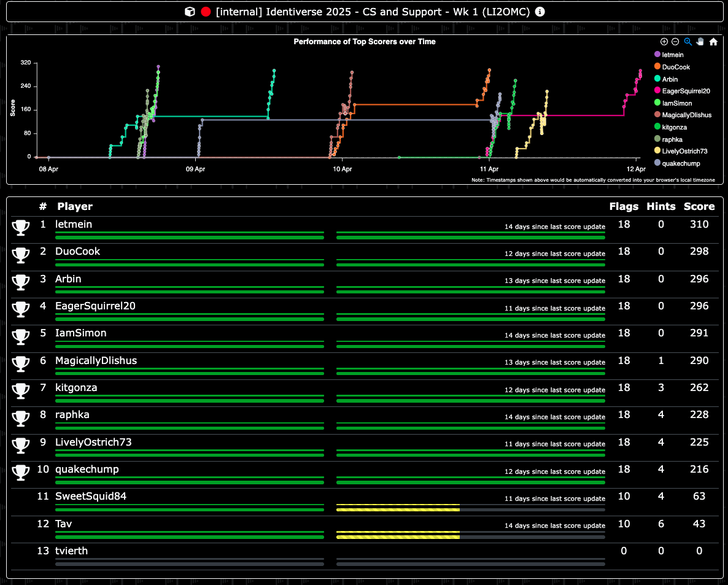The height and width of the screenshot is (585, 728).
Task: Select the magnifier selection zoom tool
Action: [x=688, y=42]
